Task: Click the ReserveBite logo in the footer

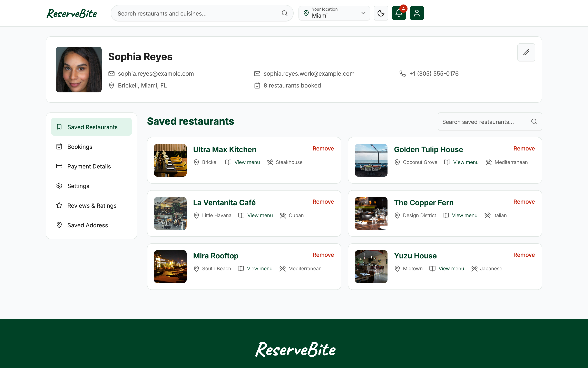Action: (295, 349)
